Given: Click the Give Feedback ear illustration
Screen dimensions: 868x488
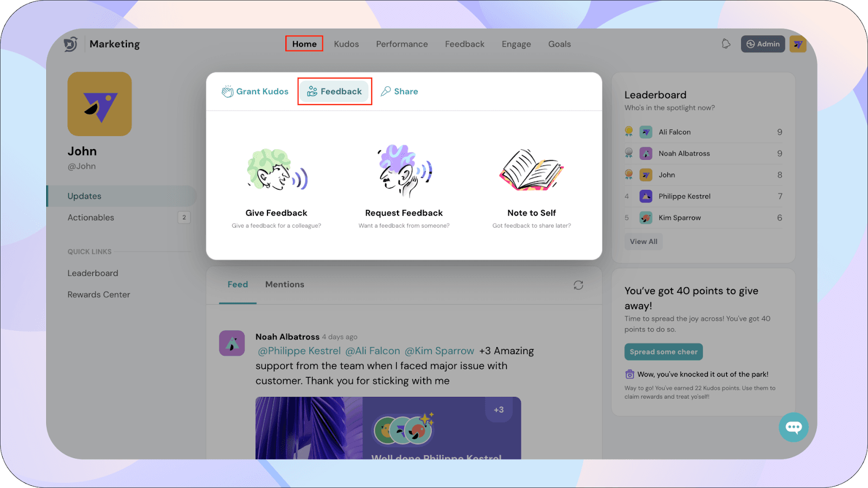Looking at the screenshot, I should click(x=277, y=170).
